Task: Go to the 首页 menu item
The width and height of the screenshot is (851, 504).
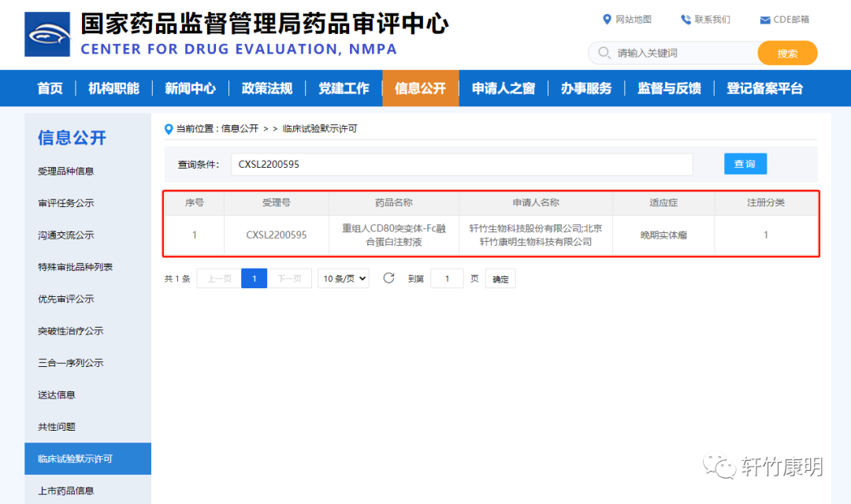Action: pyautogui.click(x=49, y=88)
